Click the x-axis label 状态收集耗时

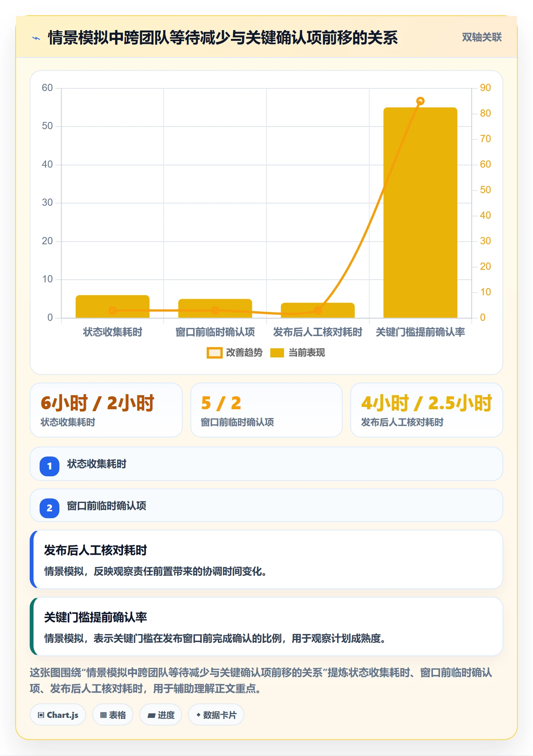113,332
